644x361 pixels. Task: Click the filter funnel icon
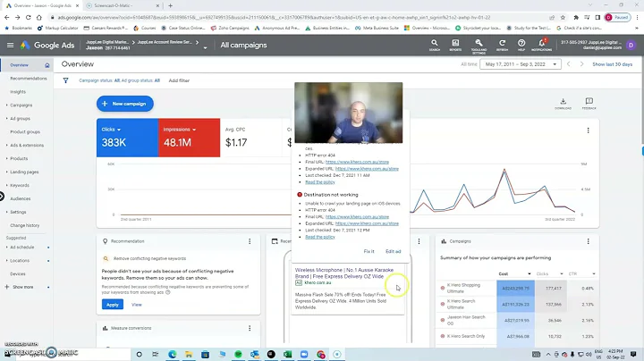(x=65, y=80)
